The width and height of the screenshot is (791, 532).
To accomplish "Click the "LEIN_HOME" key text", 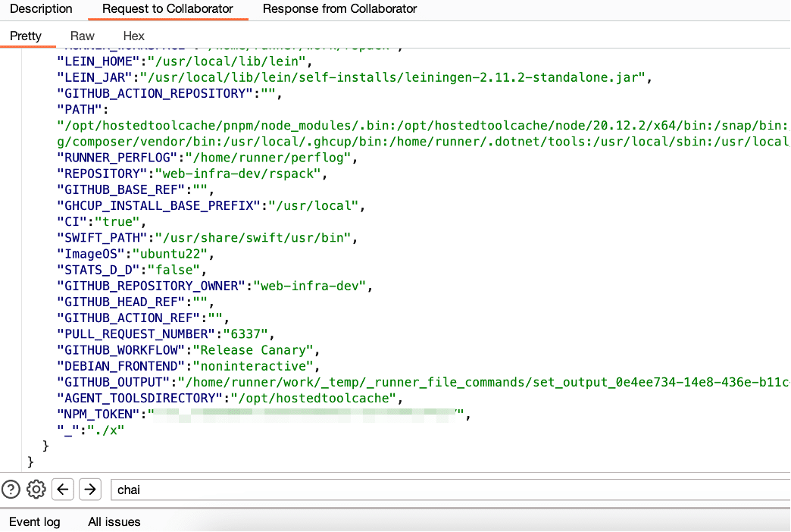I will point(98,61).
